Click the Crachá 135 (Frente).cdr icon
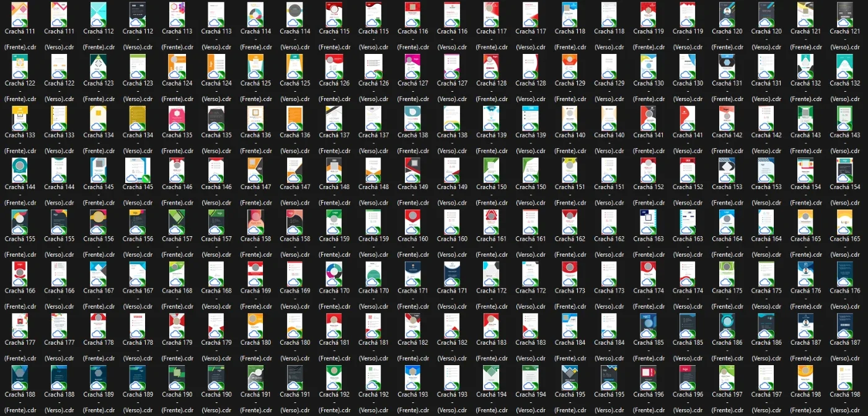The image size is (868, 416). click(x=177, y=118)
